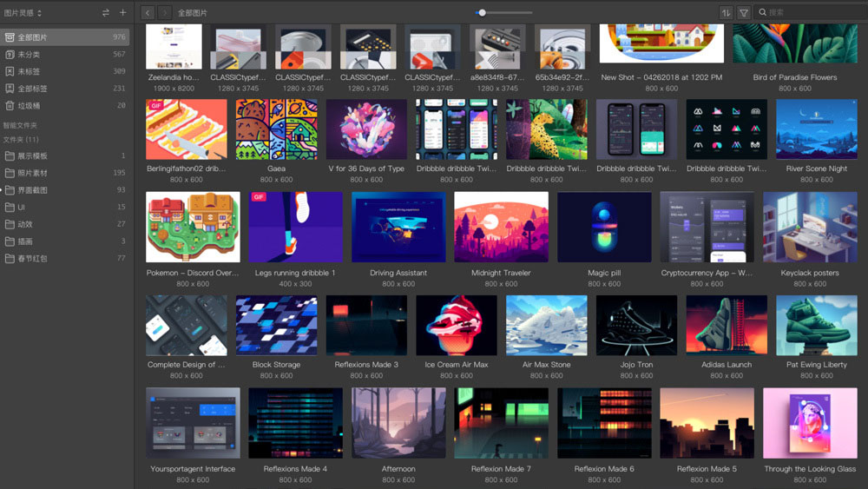Select the Berlingifathon02 GIF thumbnail

point(187,129)
